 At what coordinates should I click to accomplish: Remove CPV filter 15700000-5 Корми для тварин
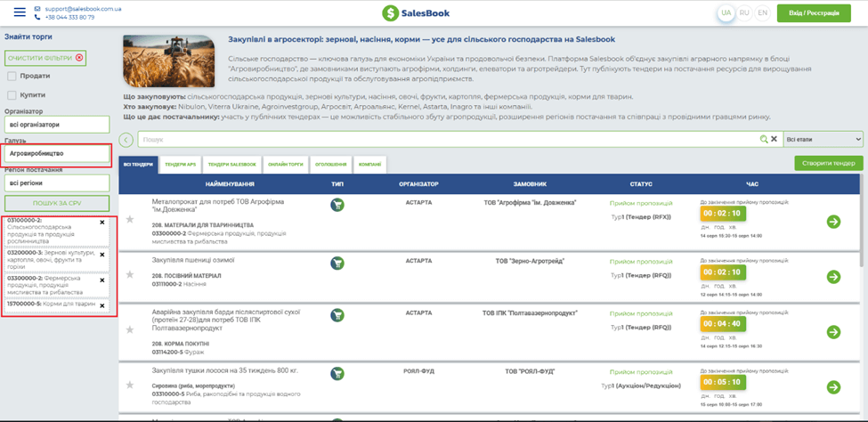click(x=101, y=305)
